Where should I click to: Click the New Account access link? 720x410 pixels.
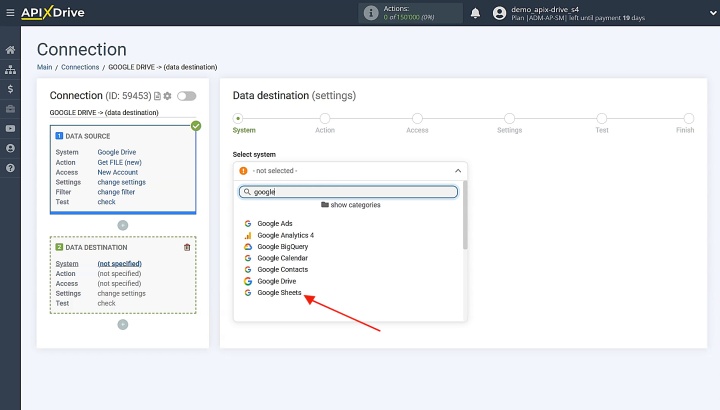click(118, 172)
